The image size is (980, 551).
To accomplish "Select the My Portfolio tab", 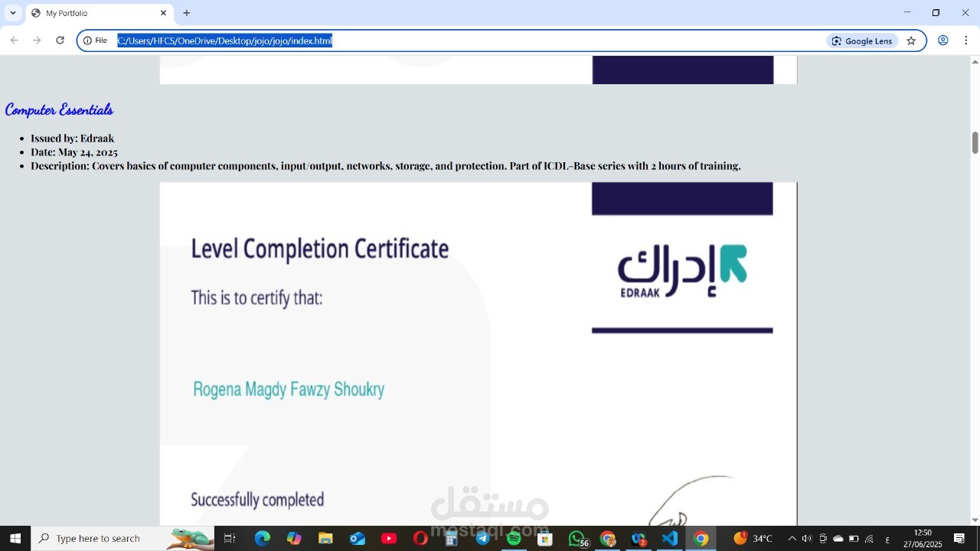I will pyautogui.click(x=98, y=13).
